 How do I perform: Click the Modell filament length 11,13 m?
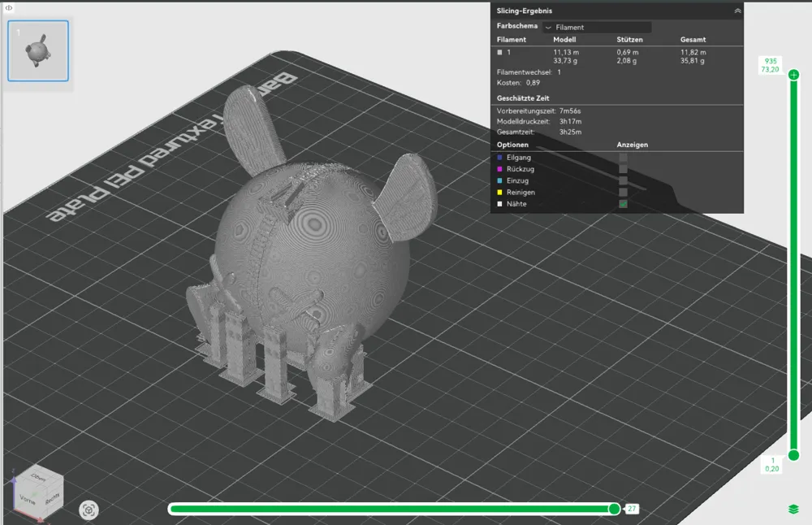pos(566,52)
